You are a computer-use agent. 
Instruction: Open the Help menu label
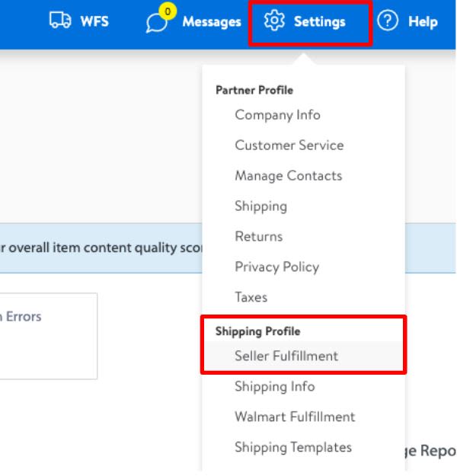pos(423,21)
